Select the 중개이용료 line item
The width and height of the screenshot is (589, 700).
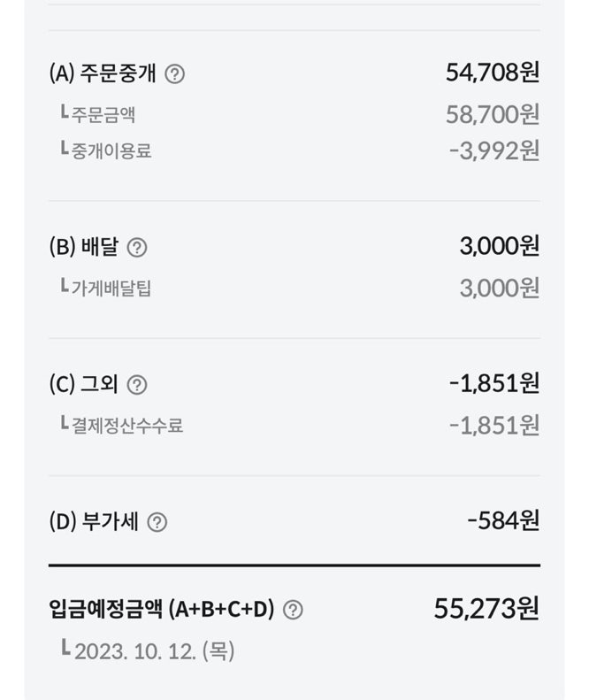[x=111, y=150]
